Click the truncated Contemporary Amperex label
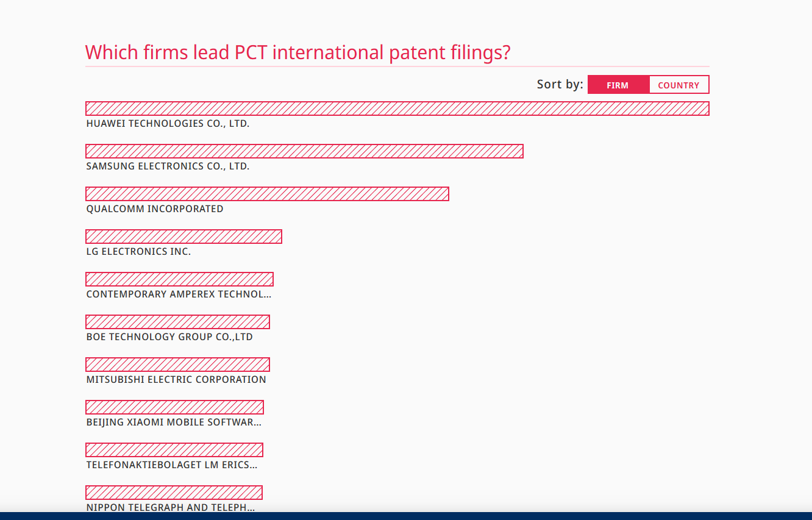The width and height of the screenshot is (812, 520). click(179, 294)
